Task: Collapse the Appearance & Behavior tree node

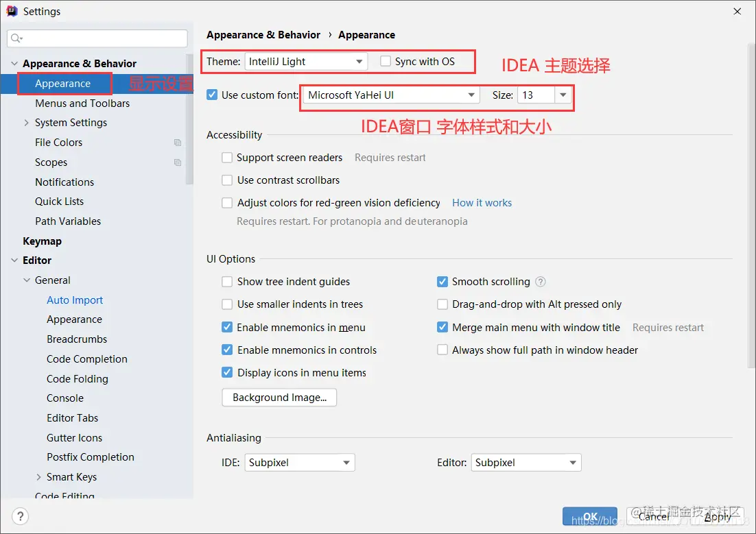Action: pos(14,64)
